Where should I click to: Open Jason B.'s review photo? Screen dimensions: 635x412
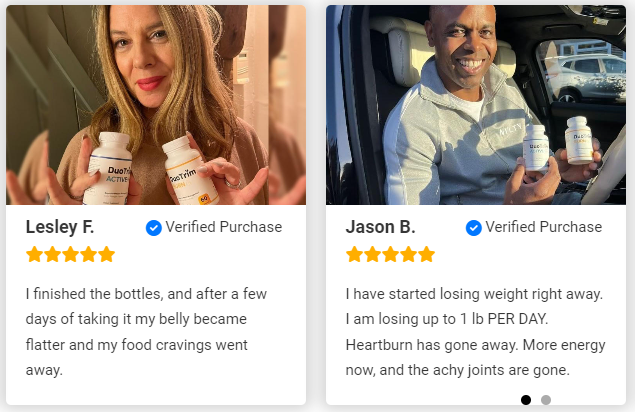pyautogui.click(x=476, y=105)
